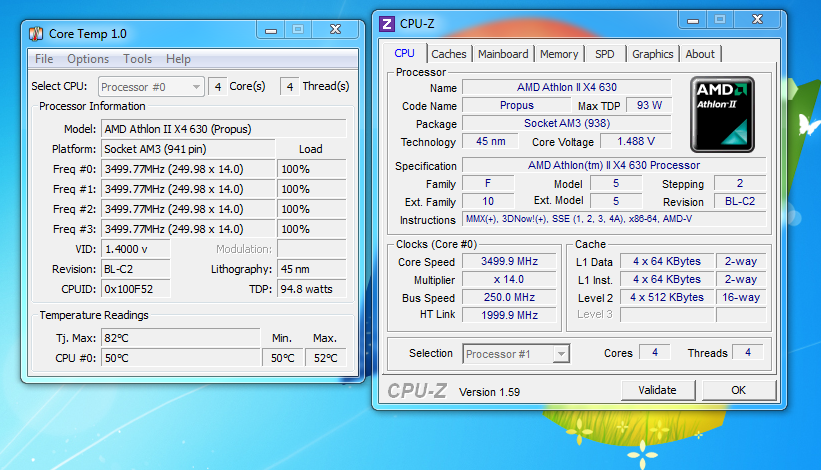Click the Validate button in CPU-Z
The width and height of the screenshot is (821, 470).
pos(658,390)
